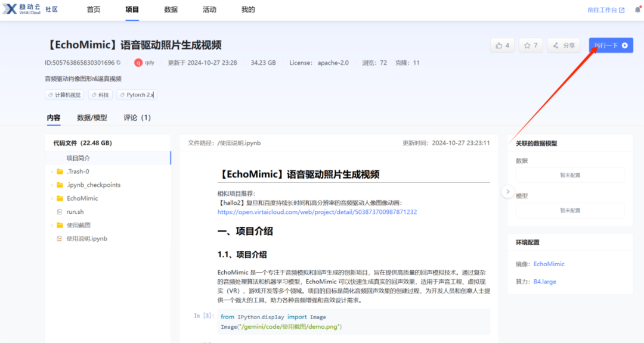Click the 34.23 GB size text
Image resolution: width=644 pixels, height=343 pixels.
pos(264,63)
